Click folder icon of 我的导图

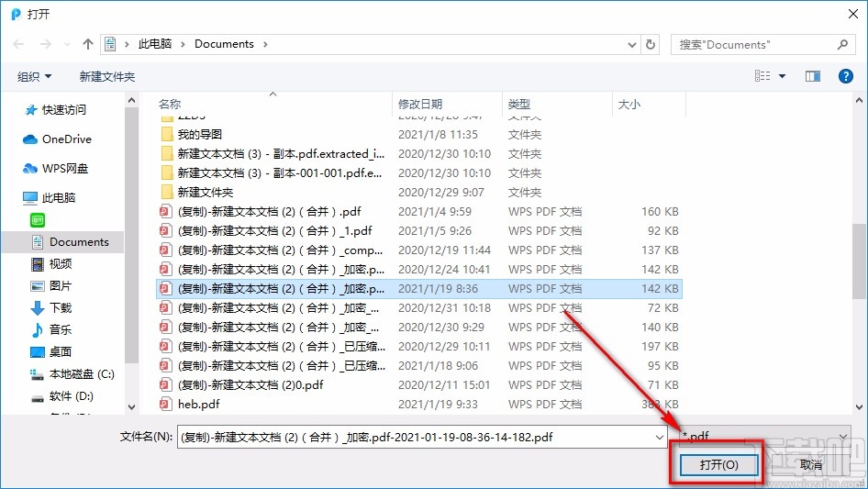167,134
